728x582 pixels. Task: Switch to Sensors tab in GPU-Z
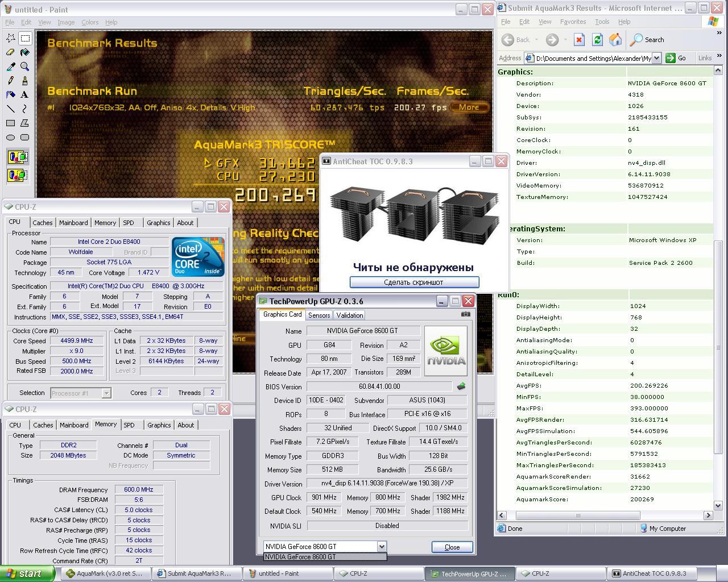pyautogui.click(x=319, y=315)
